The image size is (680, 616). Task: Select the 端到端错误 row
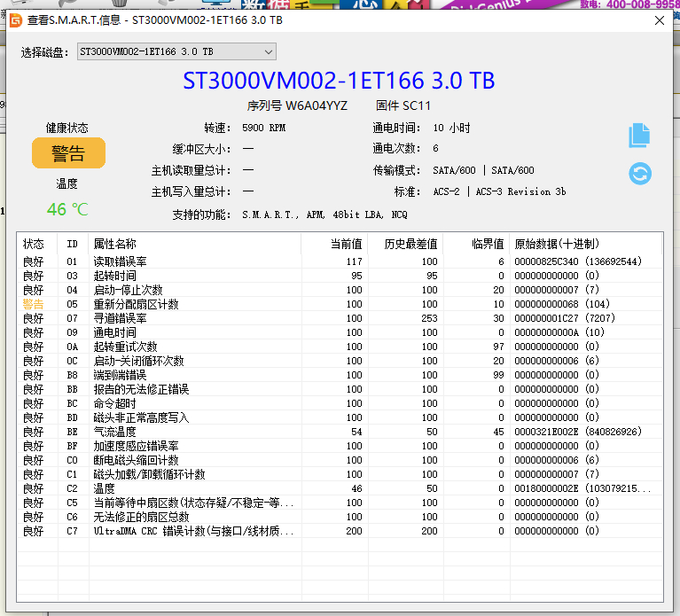click(340, 375)
